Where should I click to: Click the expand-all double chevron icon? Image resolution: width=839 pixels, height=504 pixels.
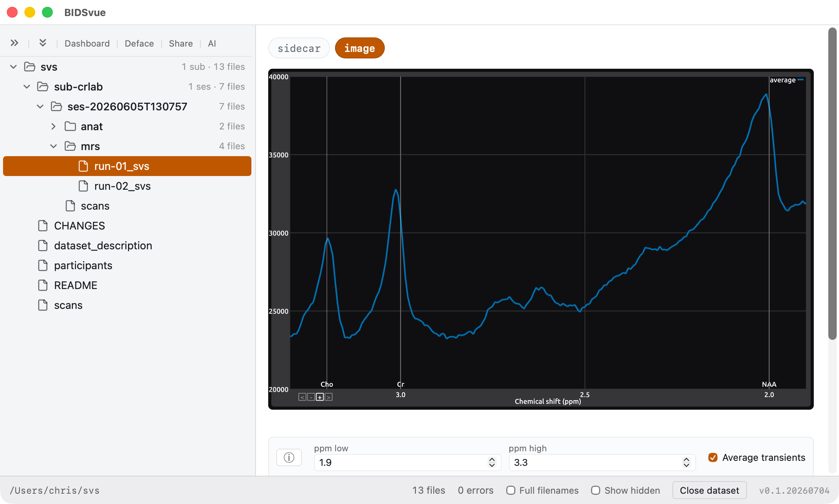(15, 43)
